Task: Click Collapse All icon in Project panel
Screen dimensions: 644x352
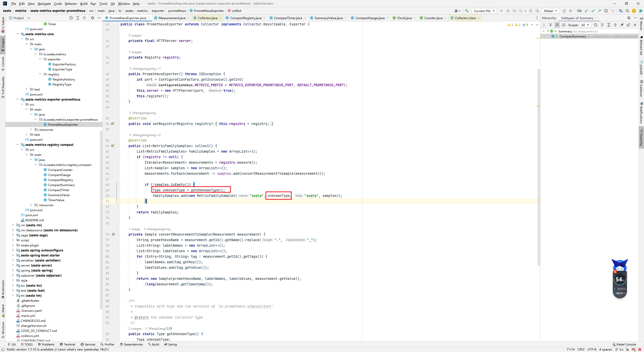Action: click(84, 18)
